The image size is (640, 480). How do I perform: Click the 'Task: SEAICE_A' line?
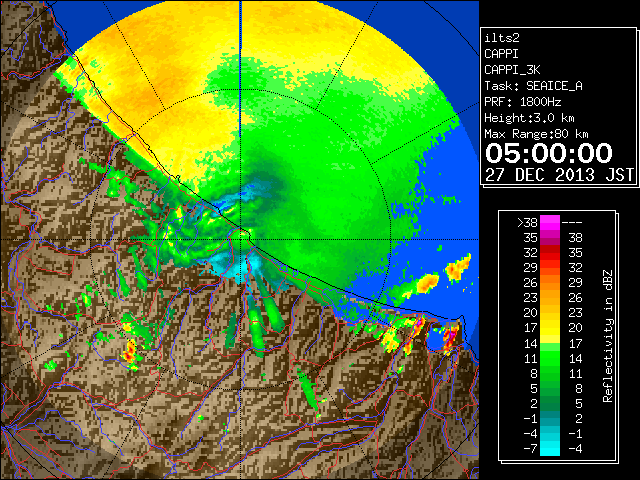(x=533, y=86)
